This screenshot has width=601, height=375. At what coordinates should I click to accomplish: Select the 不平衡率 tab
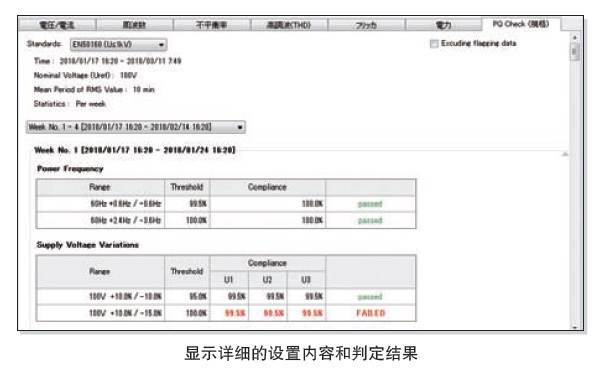coord(212,25)
